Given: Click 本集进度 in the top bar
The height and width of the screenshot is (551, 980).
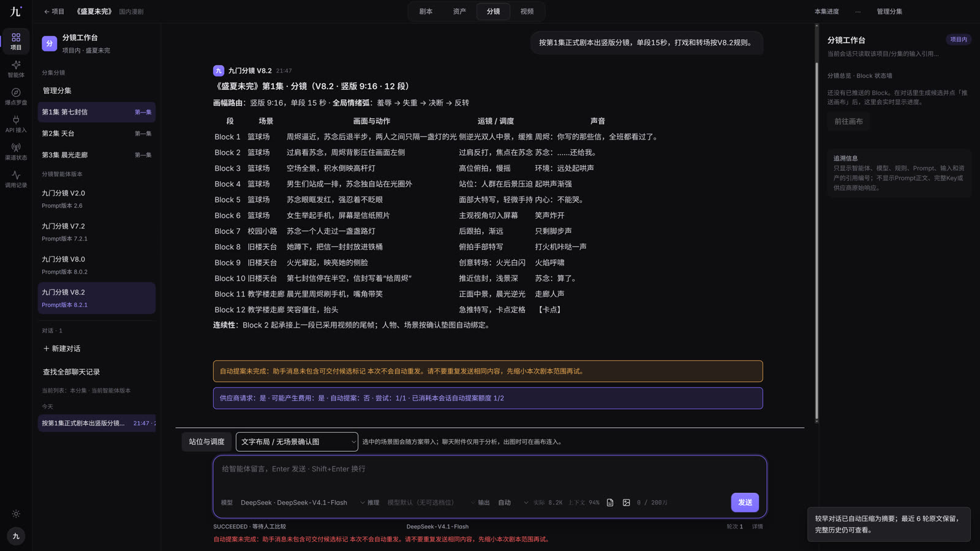Looking at the screenshot, I should pyautogui.click(x=826, y=12).
